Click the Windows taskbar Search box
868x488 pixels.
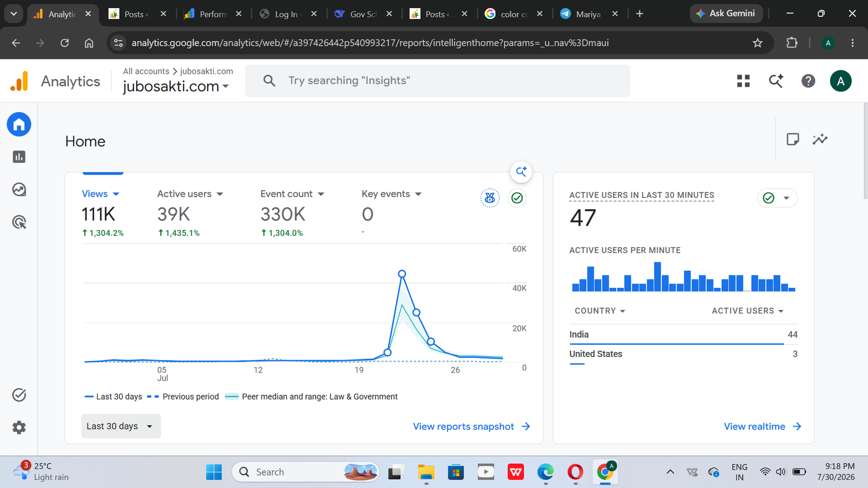click(306, 472)
